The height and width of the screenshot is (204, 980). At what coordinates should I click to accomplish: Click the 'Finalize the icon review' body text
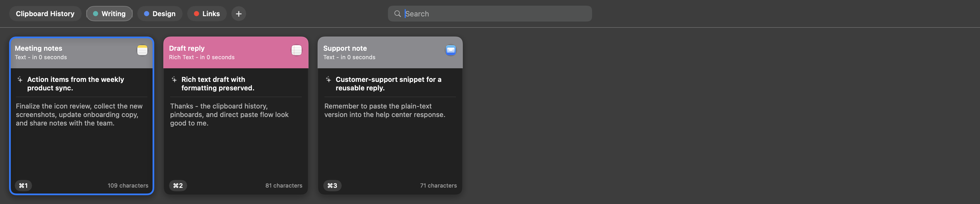(79, 115)
